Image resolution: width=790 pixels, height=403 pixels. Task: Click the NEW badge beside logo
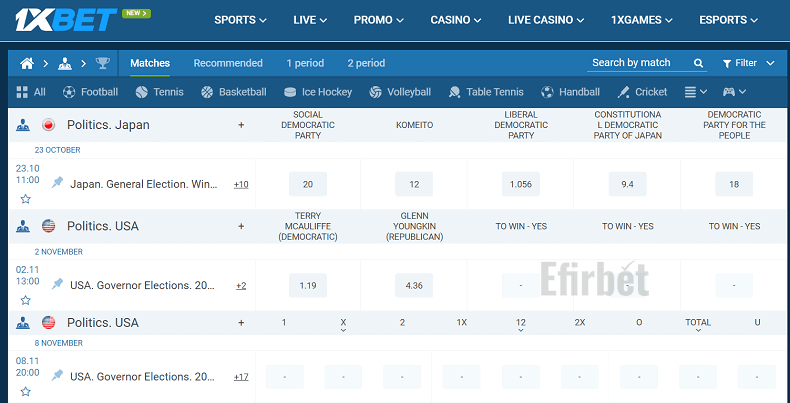(x=136, y=13)
